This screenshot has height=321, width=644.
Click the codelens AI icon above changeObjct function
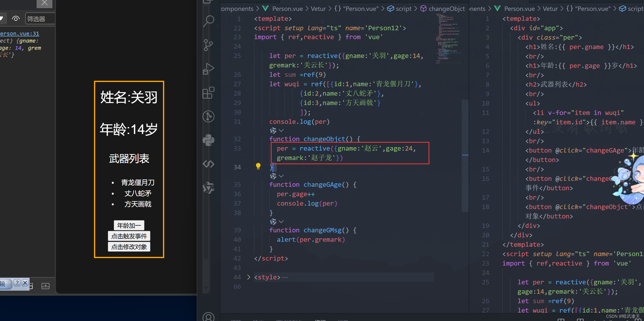pos(273,131)
